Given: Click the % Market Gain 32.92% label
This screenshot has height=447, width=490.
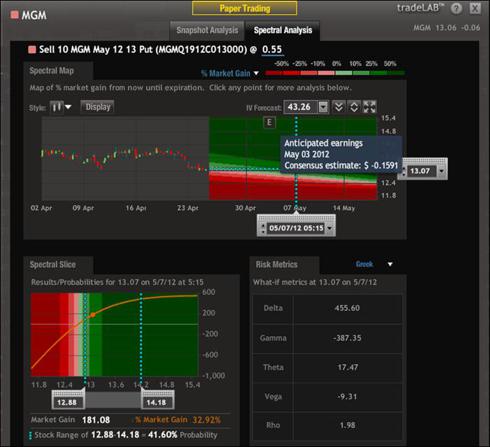Looking at the screenshot, I should click(178, 420).
